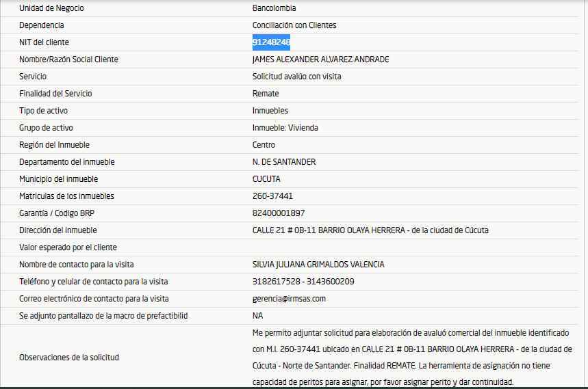Select the 'Solicitud avalúo con visita' text

click(x=296, y=77)
